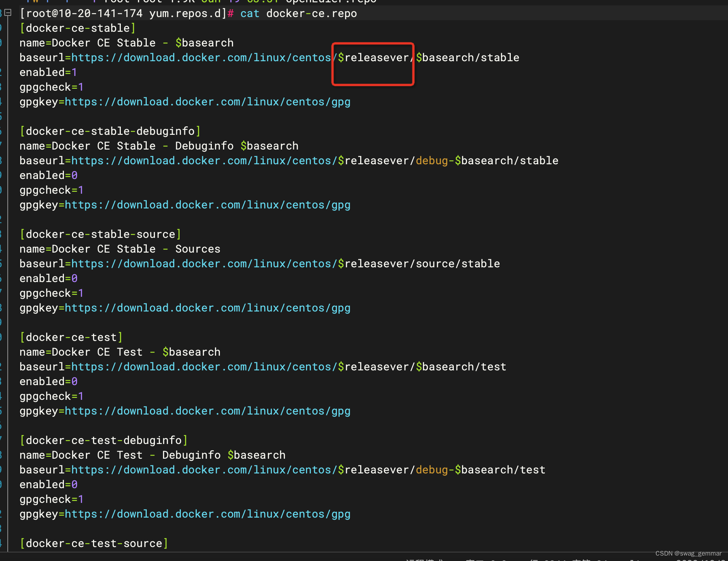Click the shell prompt '[root@10-20-141-174 yum.repos.d]#'

[x=127, y=14]
